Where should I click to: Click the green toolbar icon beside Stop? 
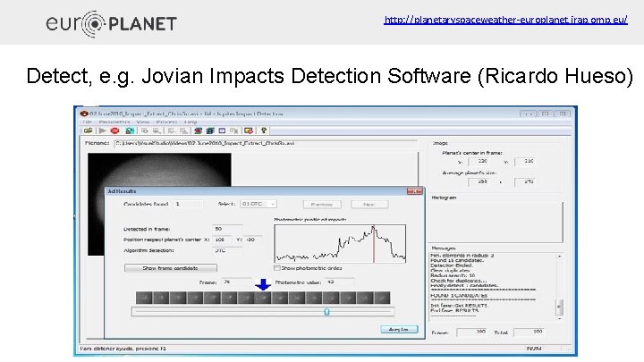point(130,130)
